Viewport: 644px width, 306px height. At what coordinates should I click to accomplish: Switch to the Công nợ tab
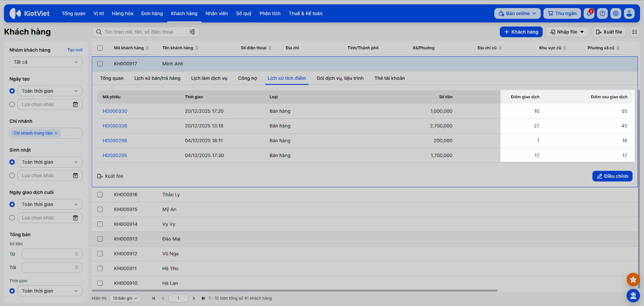click(x=247, y=79)
